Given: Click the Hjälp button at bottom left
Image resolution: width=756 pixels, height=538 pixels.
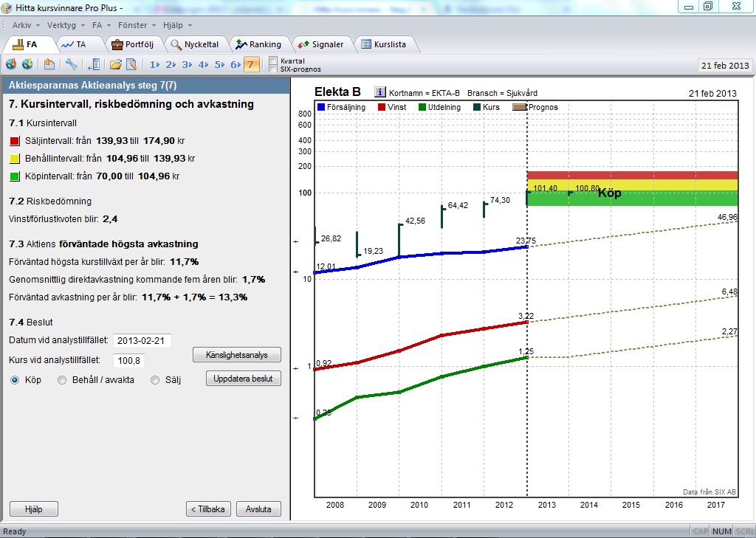Looking at the screenshot, I should [34, 509].
